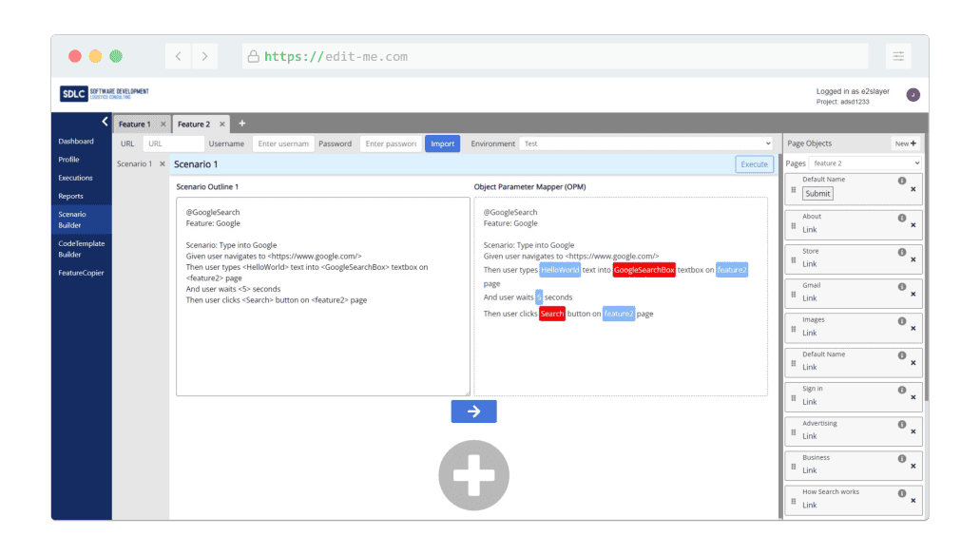Click the drag handle beside the Submit object
The image size is (980, 555).
pyautogui.click(x=795, y=189)
